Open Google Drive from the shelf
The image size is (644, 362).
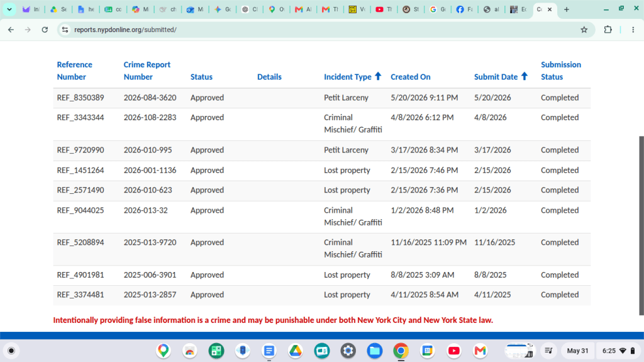pyautogui.click(x=296, y=351)
